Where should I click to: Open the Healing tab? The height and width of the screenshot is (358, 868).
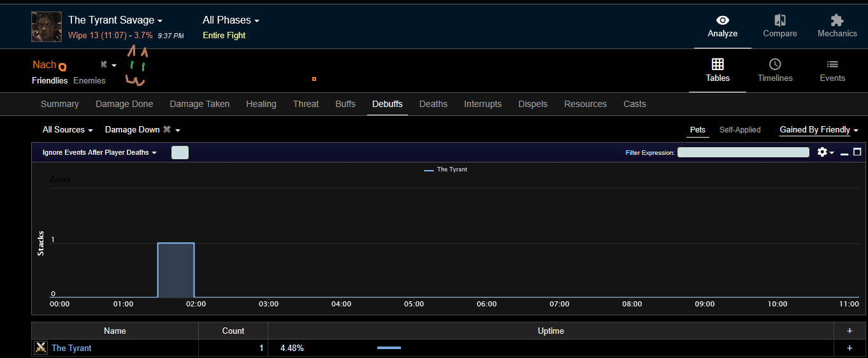[261, 104]
